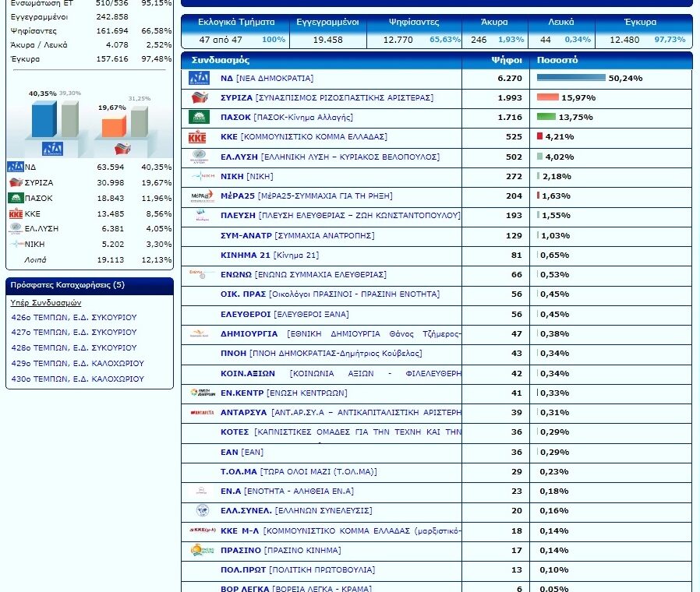
Task: Click the ΠΡΑΣΙΝΟ ΚΙΝΗΜΑ sun logo
Action: [x=202, y=550]
